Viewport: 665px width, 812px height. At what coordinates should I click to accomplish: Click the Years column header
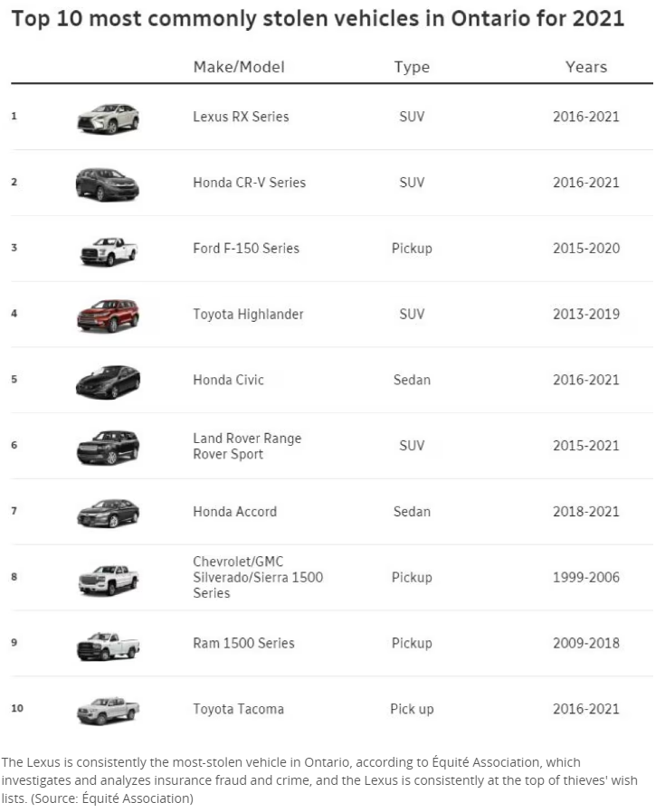click(586, 67)
